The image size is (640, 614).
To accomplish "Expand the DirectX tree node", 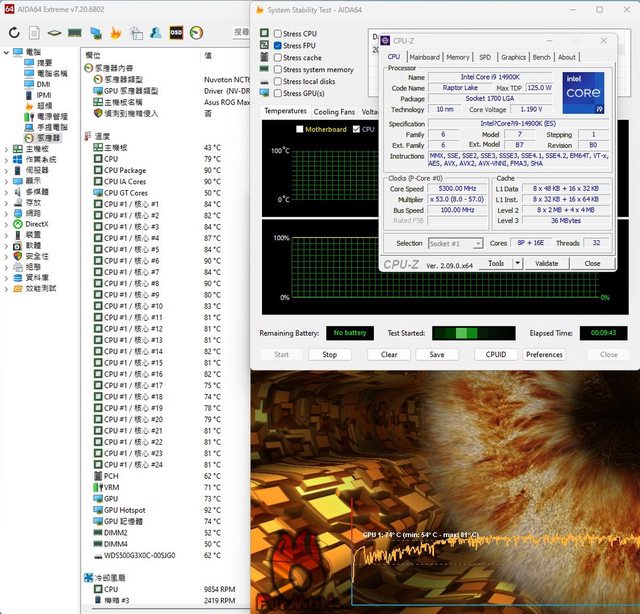I will (x=7, y=224).
